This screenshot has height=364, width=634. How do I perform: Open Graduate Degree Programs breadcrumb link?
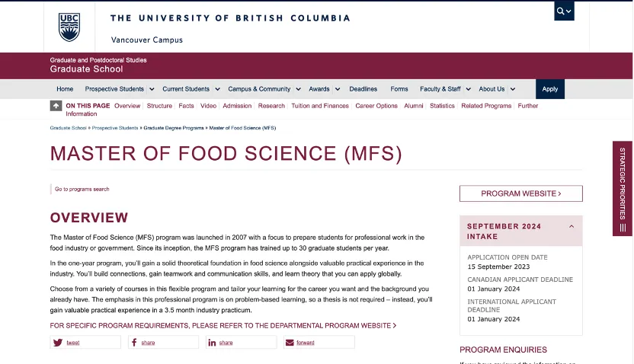pyautogui.click(x=174, y=128)
